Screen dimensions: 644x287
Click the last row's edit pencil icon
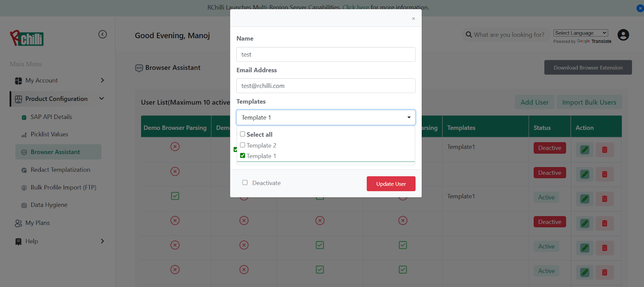584,273
